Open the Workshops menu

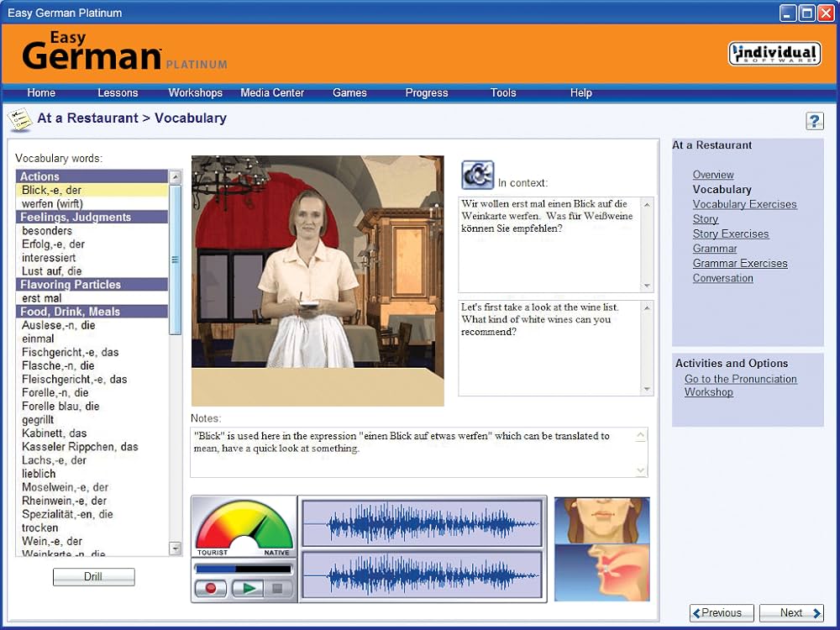[x=195, y=93]
